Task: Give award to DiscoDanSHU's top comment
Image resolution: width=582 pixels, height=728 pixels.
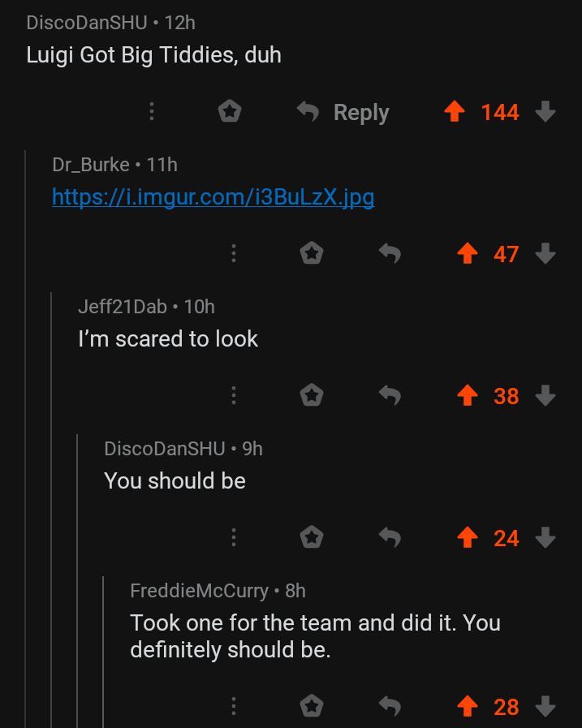Action: [x=230, y=111]
